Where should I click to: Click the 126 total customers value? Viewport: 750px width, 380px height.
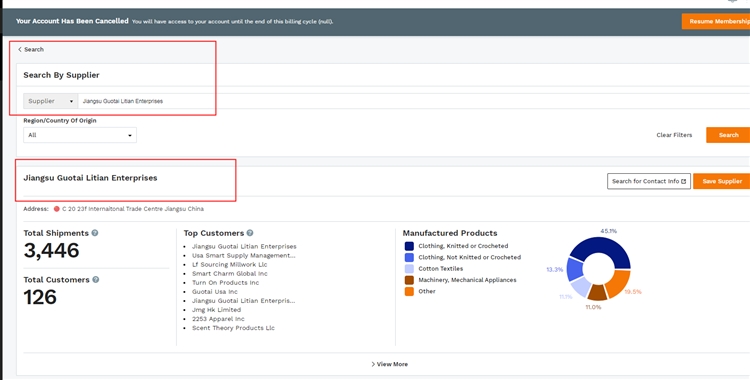(x=40, y=297)
